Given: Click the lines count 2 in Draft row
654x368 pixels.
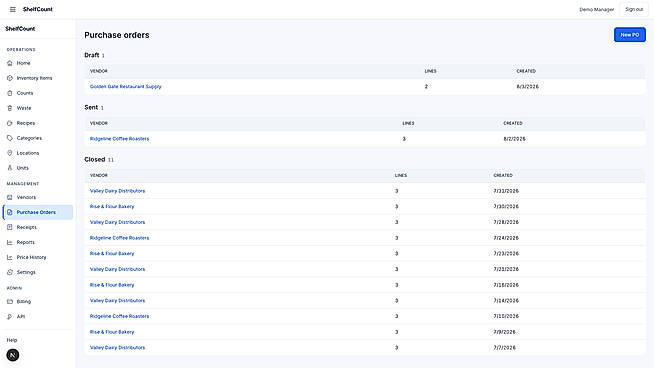Looking at the screenshot, I should 426,86.
